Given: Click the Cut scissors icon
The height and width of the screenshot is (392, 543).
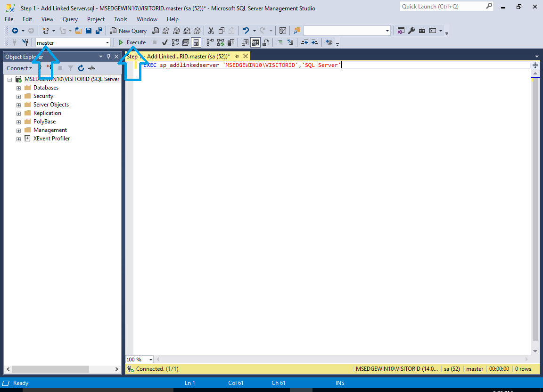Looking at the screenshot, I should 211,31.
